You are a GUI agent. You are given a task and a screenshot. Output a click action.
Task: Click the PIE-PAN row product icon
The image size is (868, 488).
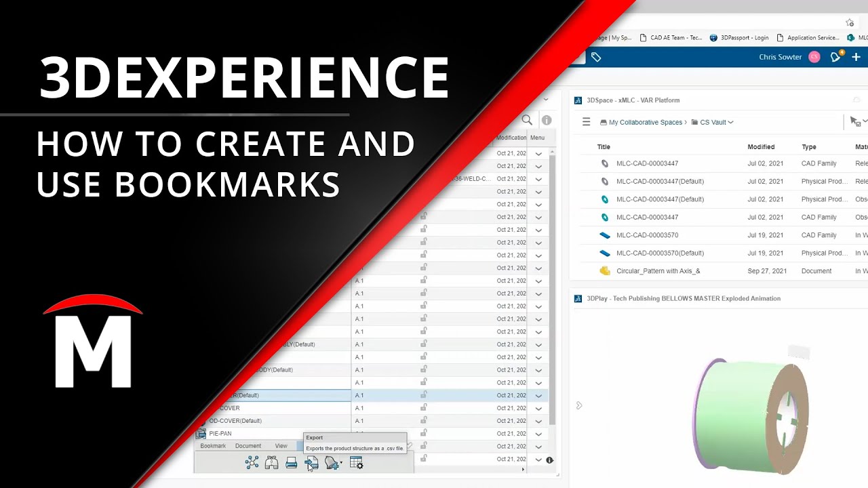tap(201, 433)
